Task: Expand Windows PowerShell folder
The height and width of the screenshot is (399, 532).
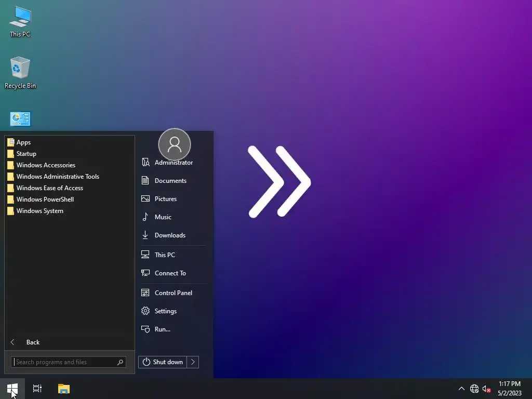Action: tap(70, 199)
